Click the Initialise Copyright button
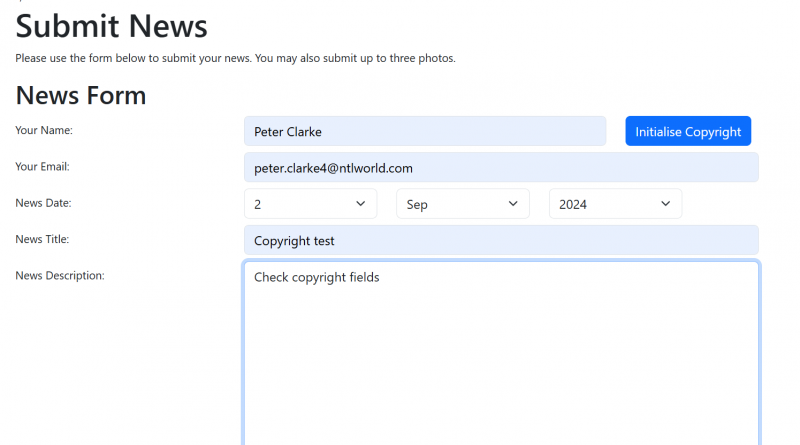 (x=688, y=131)
